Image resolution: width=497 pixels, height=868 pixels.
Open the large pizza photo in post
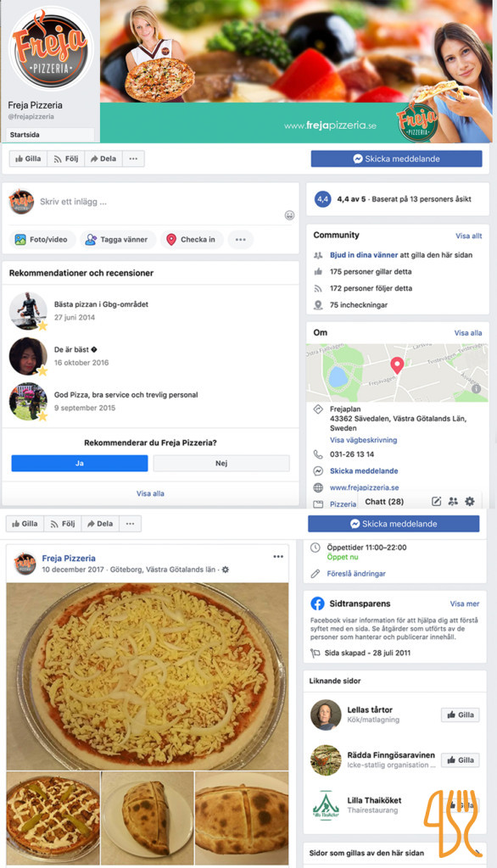coord(148,676)
